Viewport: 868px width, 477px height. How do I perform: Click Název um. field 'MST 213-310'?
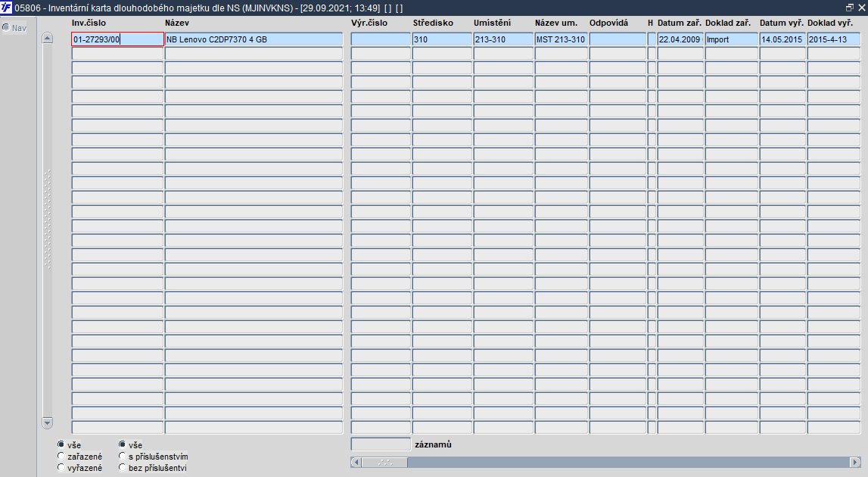coord(561,39)
